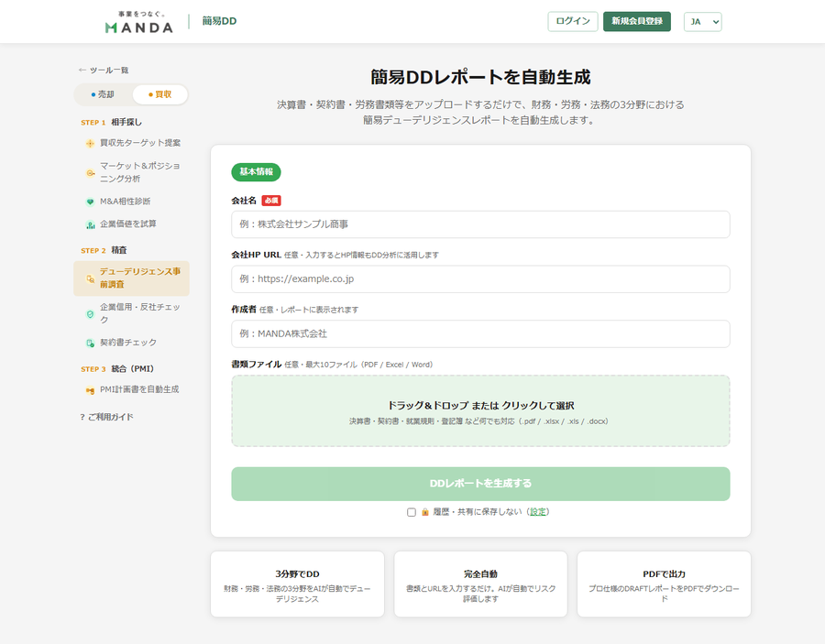Viewport: 825px width, 644px height.
Task: Click the ログイン button
Action: click(572, 22)
